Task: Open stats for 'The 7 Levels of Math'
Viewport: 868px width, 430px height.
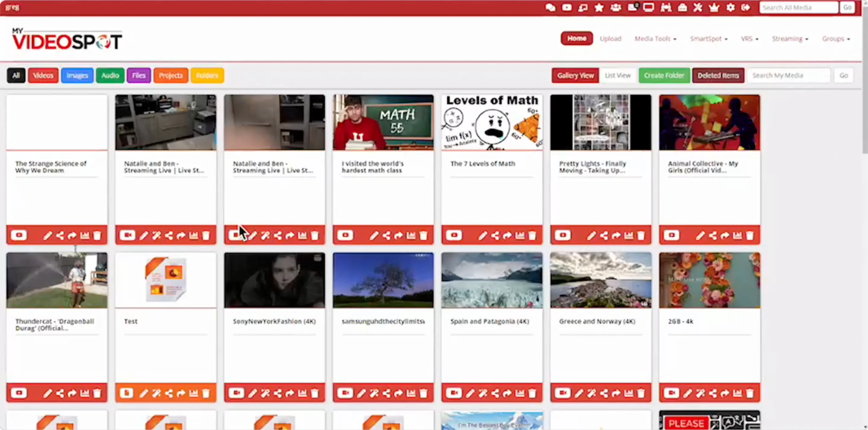Action: point(520,235)
